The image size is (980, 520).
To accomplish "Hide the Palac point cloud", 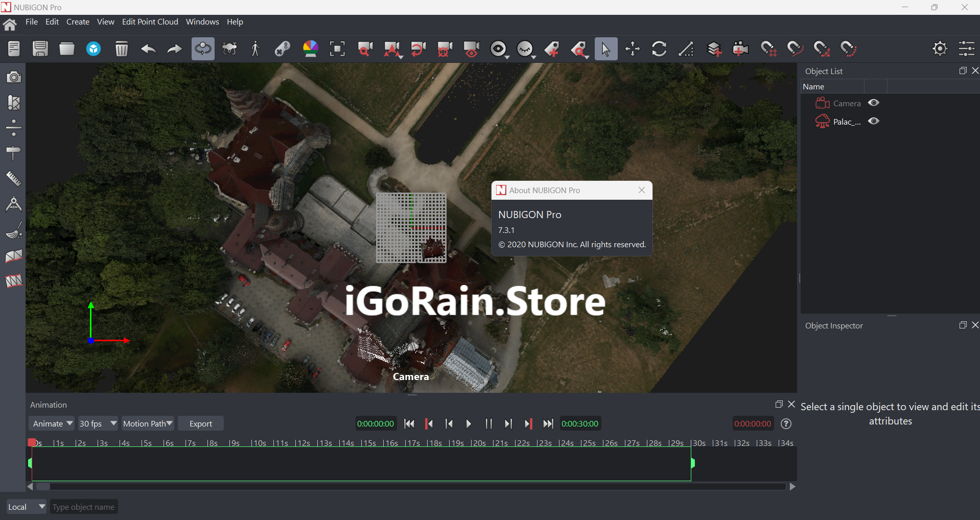I will coord(874,121).
